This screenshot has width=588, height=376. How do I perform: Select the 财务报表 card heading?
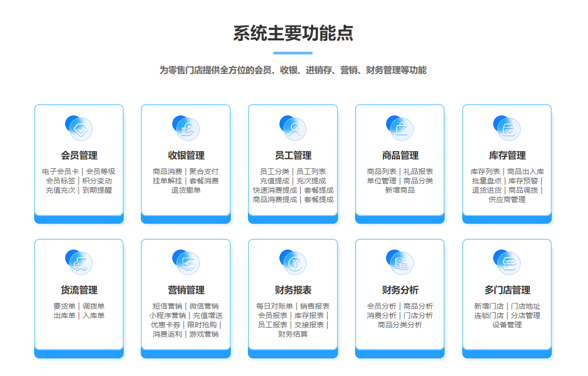click(x=293, y=290)
